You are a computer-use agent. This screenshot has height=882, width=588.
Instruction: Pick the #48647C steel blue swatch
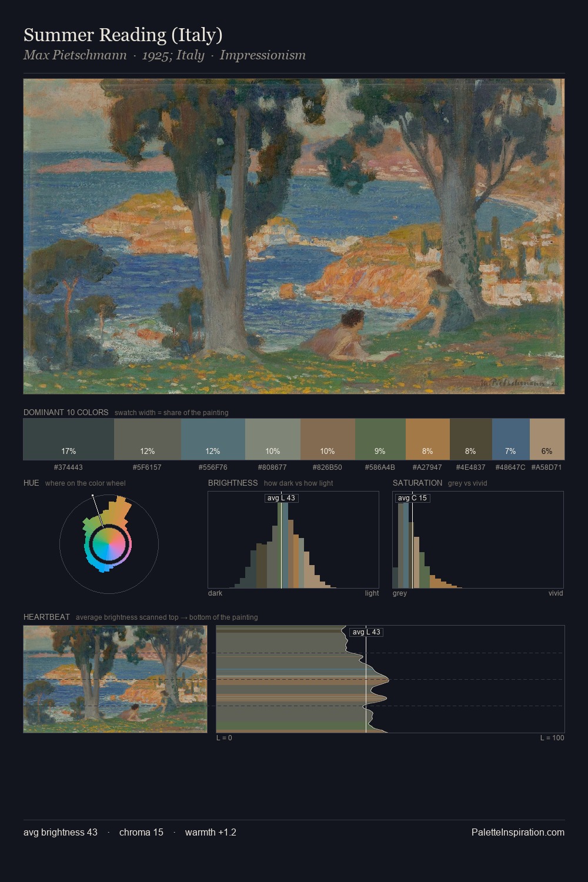510,439
